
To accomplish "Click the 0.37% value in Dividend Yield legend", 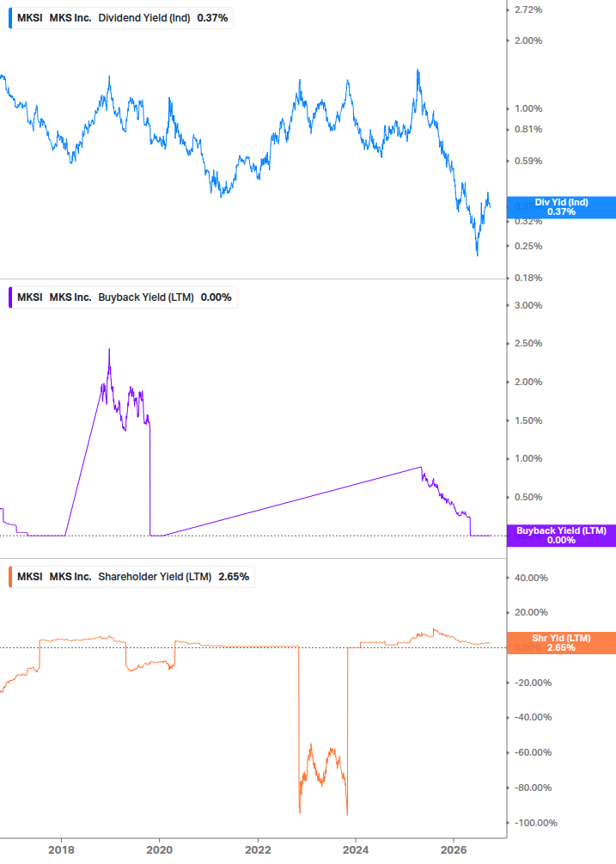I will point(212,18).
